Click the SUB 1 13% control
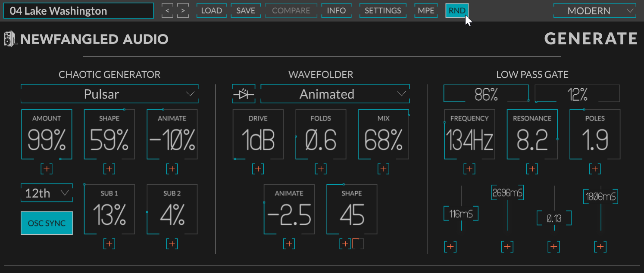This screenshot has width=644, height=273. point(109,209)
